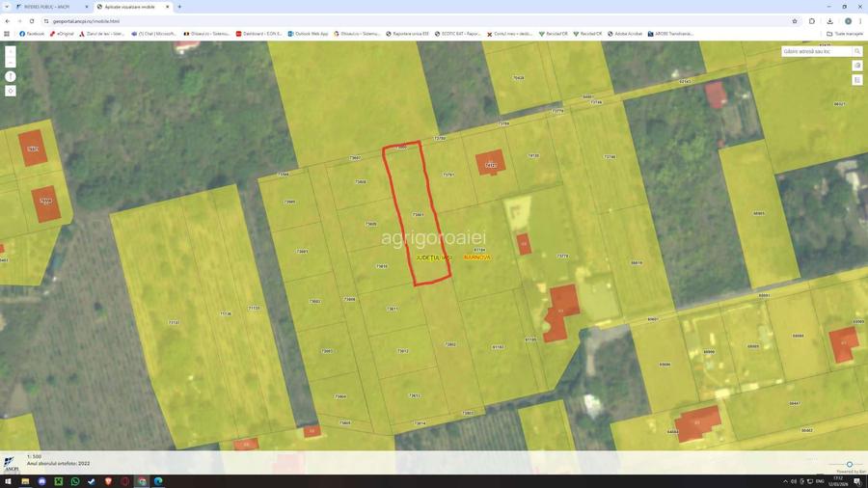Viewport: 868px width, 488px height.
Task: Click the browser reload button
Action: click(x=32, y=20)
